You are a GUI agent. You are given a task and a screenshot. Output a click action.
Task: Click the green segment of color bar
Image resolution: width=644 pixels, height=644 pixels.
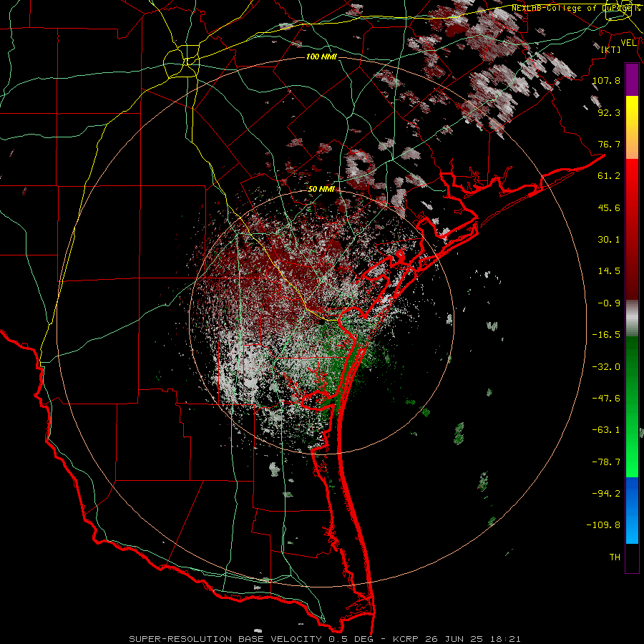pyautogui.click(x=632, y=406)
